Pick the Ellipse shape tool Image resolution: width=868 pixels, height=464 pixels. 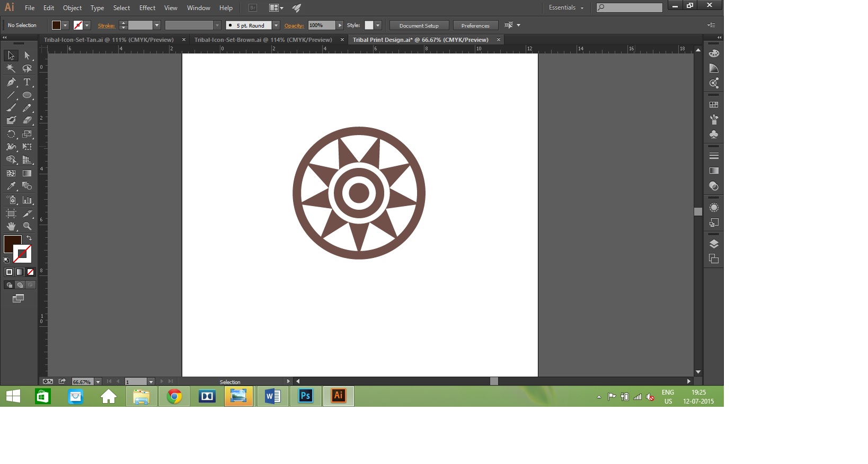tap(27, 95)
